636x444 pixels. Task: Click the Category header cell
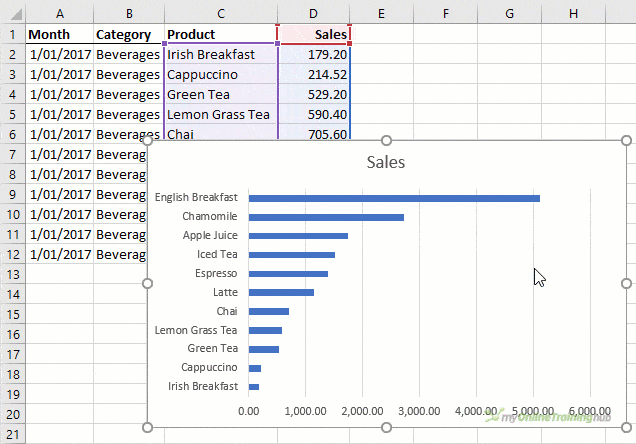pos(129,34)
